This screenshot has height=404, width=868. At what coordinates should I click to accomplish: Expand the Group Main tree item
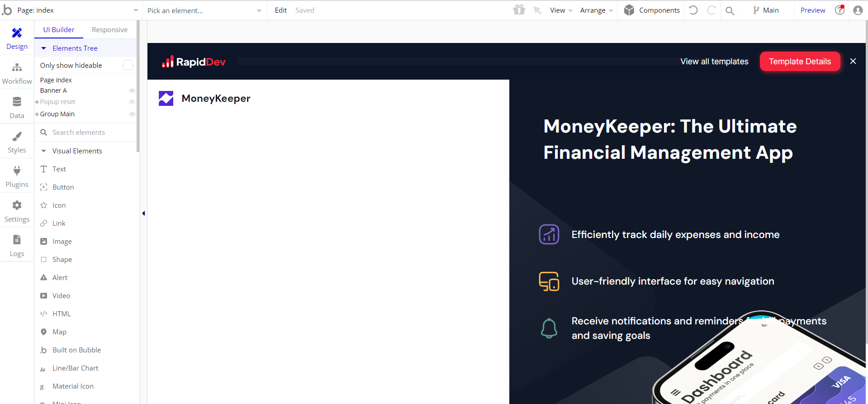pyautogui.click(x=37, y=114)
